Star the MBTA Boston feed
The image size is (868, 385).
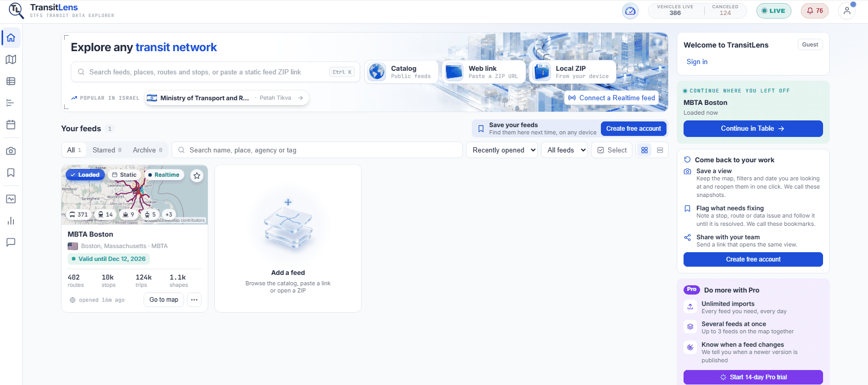point(197,176)
